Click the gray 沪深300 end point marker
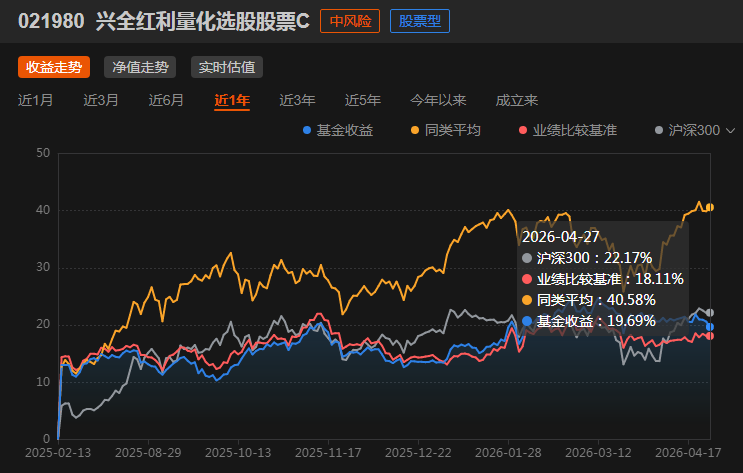This screenshot has width=743, height=473. coord(710,313)
